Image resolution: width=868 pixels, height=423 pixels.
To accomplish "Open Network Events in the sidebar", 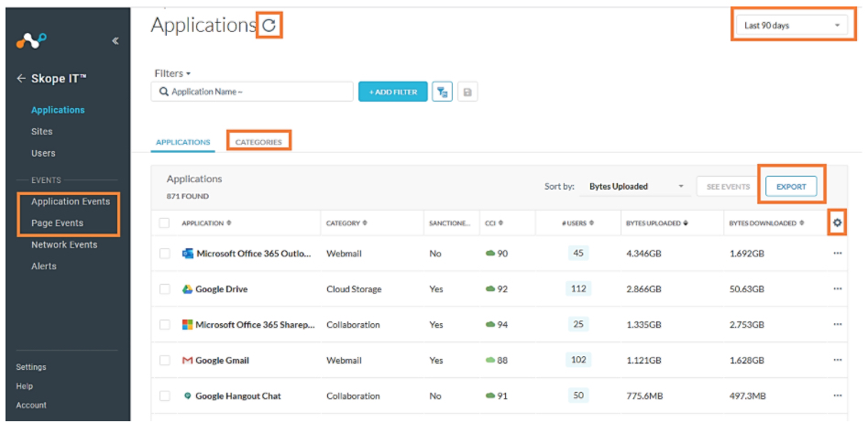I will [64, 244].
